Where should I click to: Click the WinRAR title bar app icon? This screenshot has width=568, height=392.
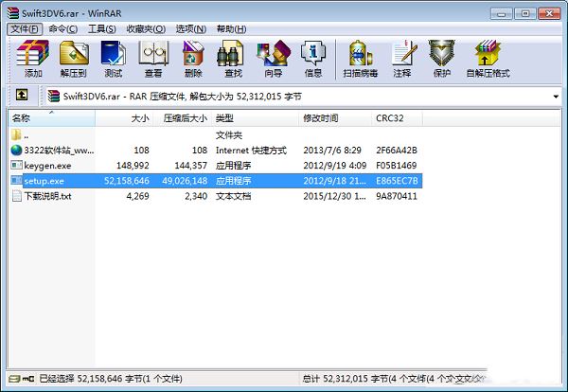click(13, 13)
